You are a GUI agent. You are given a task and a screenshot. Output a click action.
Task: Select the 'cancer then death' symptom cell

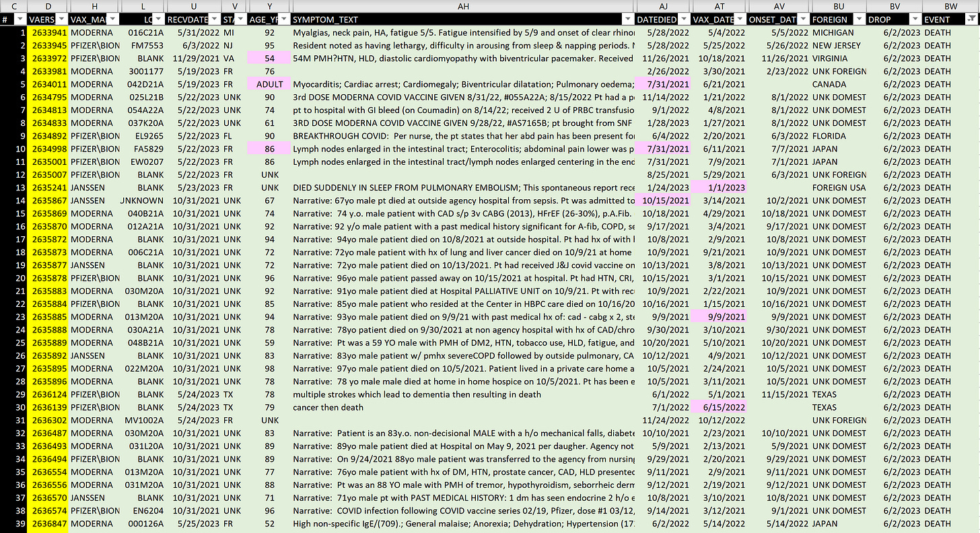point(464,407)
